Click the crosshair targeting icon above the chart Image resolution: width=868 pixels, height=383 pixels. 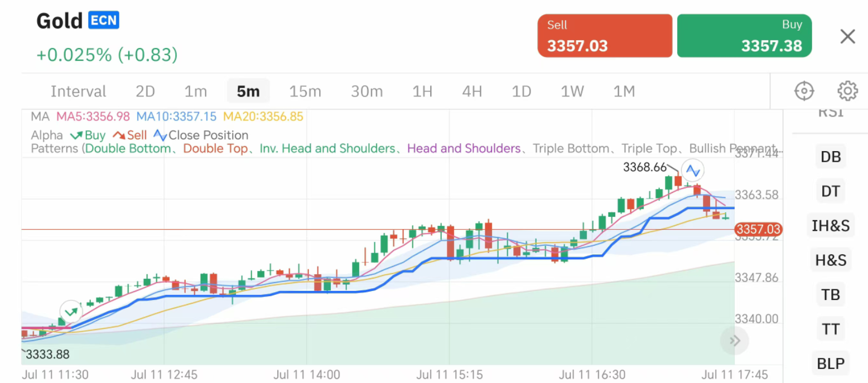(x=803, y=90)
